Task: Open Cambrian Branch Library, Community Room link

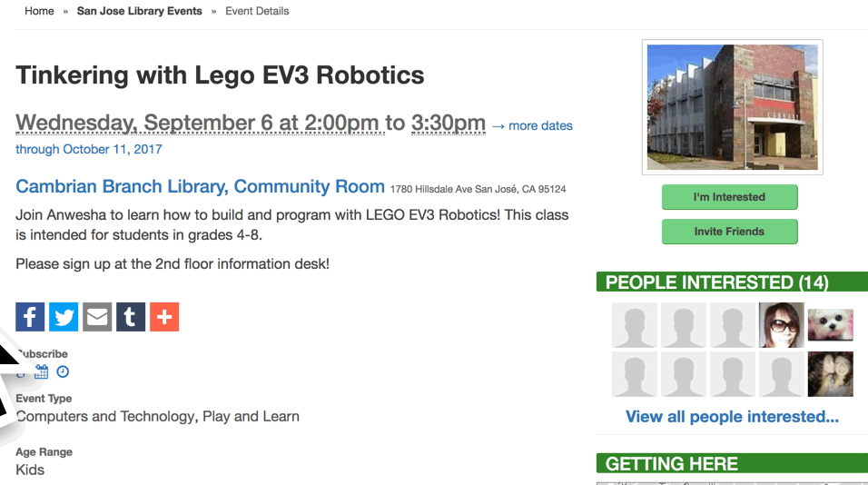Action: [200, 186]
